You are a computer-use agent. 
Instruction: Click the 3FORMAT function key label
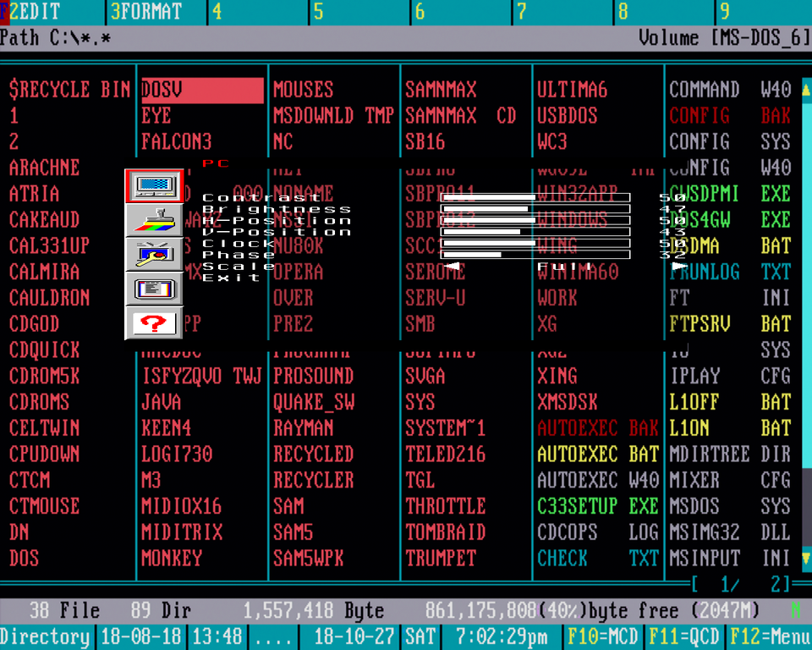pos(146,11)
